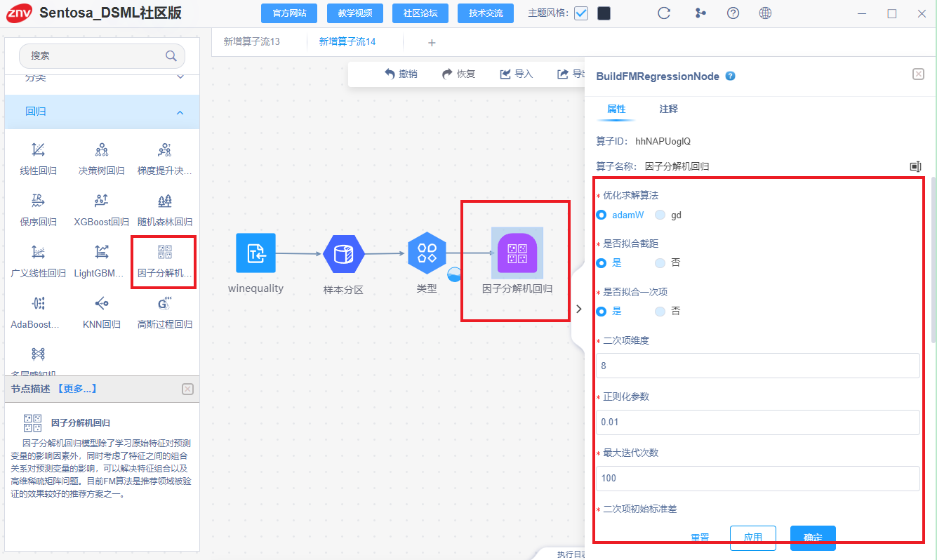Open 技术交流 button

(x=486, y=13)
